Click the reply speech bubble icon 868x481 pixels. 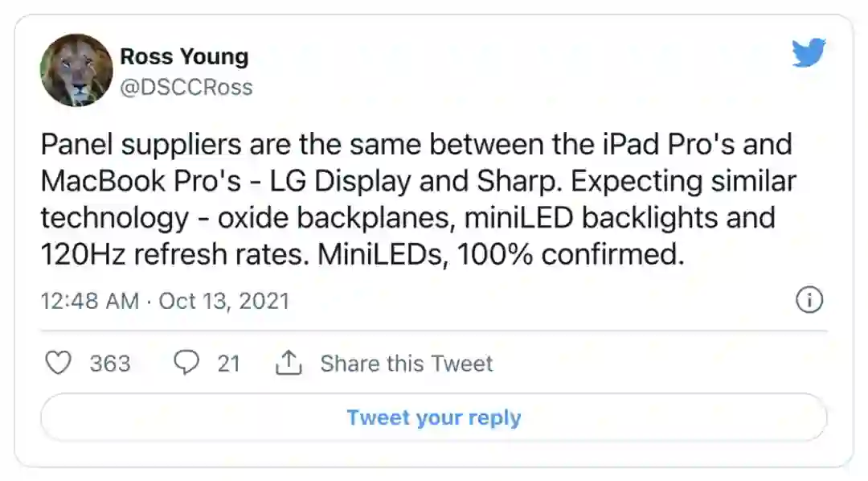coord(186,364)
